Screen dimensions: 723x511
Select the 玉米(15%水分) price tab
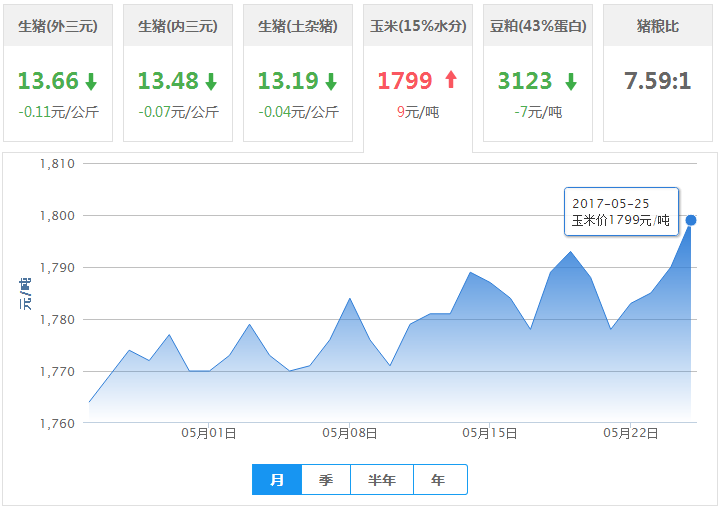coord(418,77)
